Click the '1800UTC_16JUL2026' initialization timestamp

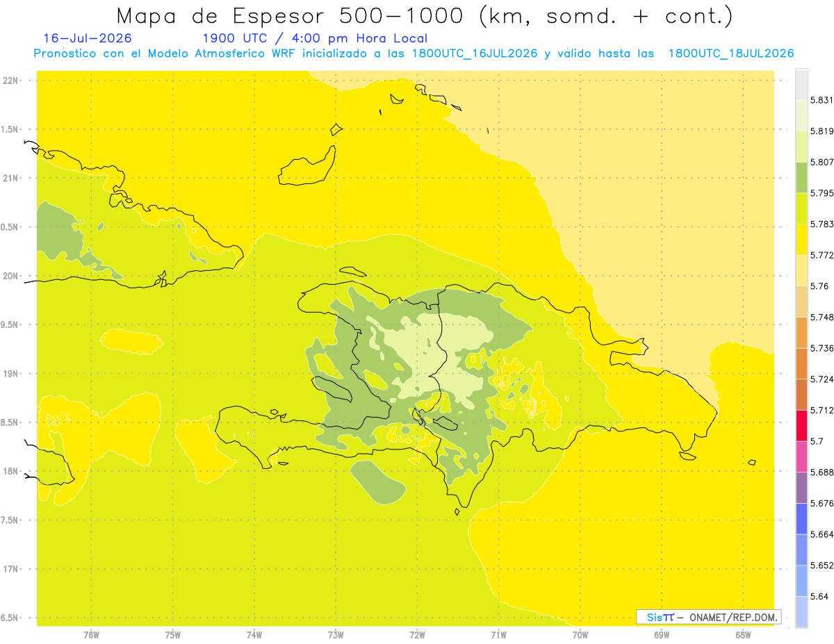[x=475, y=53]
